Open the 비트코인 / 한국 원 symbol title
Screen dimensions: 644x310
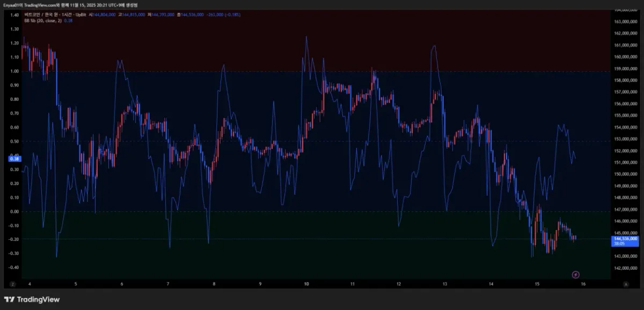click(x=56, y=15)
